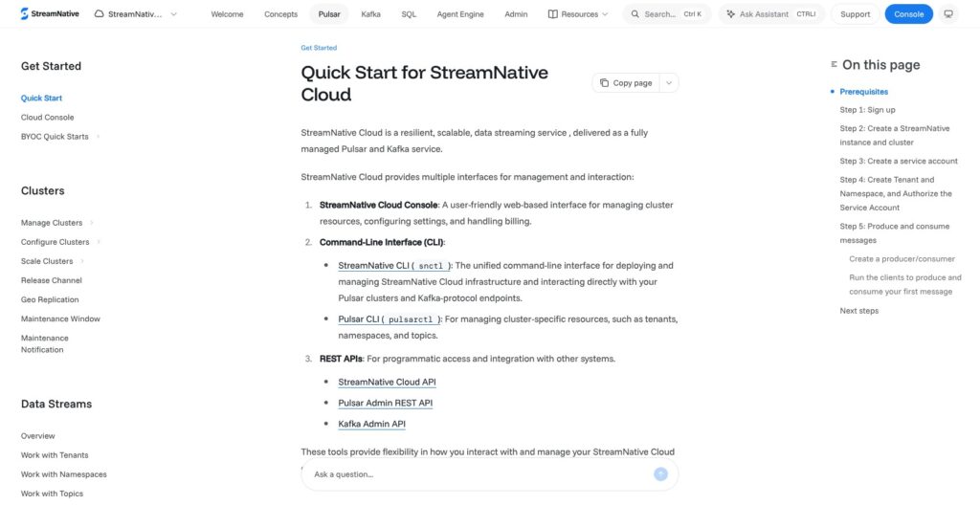This screenshot has width=980, height=505.
Task: Follow the StreamNative CLI (snctl) link
Action: coord(395,266)
